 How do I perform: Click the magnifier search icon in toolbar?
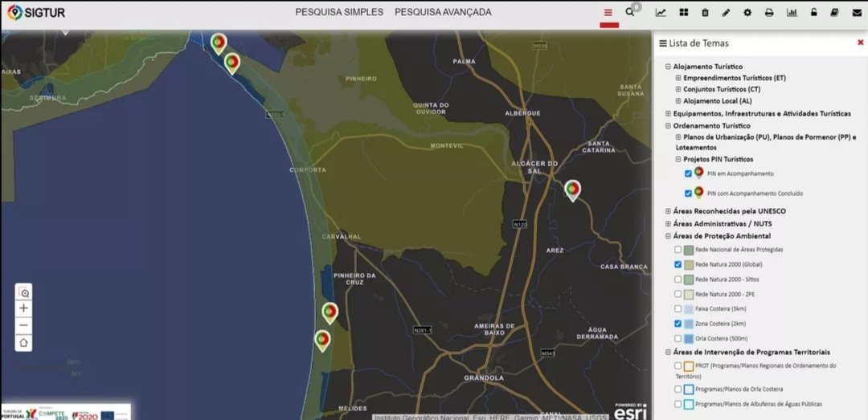pos(630,12)
